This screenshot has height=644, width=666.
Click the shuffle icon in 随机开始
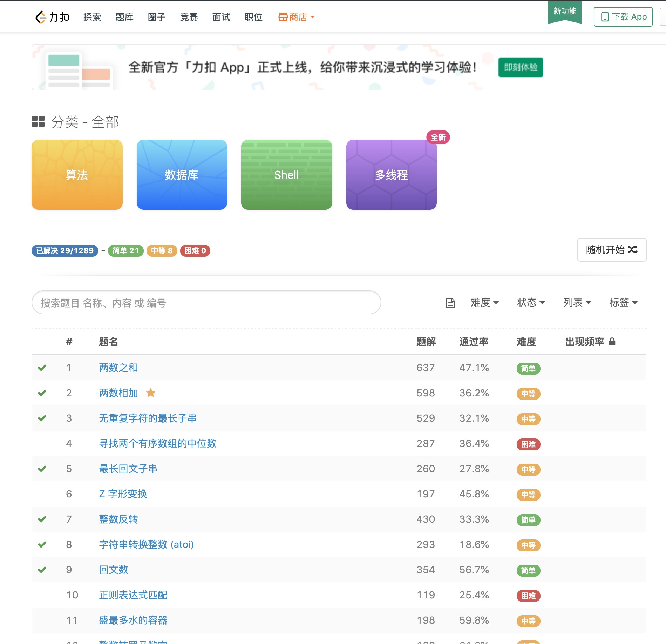(x=633, y=249)
